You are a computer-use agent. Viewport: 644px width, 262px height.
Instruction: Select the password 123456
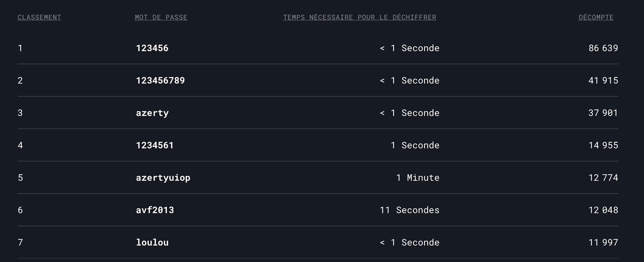pyautogui.click(x=152, y=48)
